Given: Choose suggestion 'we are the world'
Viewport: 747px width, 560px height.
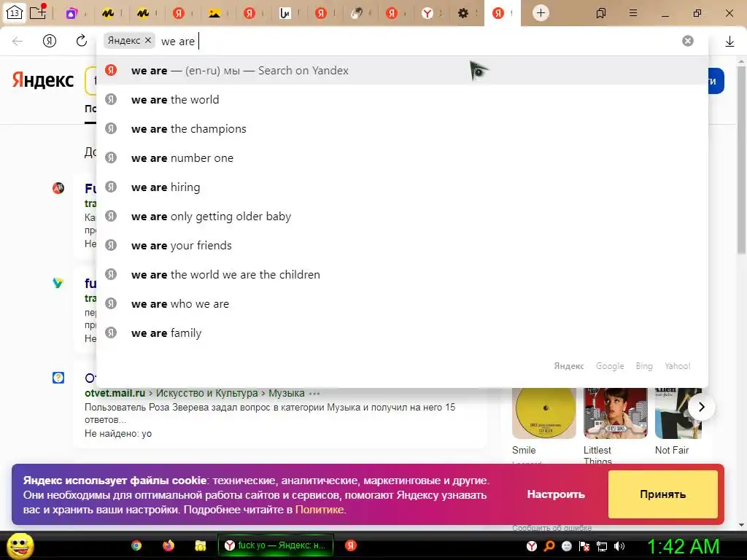Looking at the screenshot, I should [x=402, y=99].
